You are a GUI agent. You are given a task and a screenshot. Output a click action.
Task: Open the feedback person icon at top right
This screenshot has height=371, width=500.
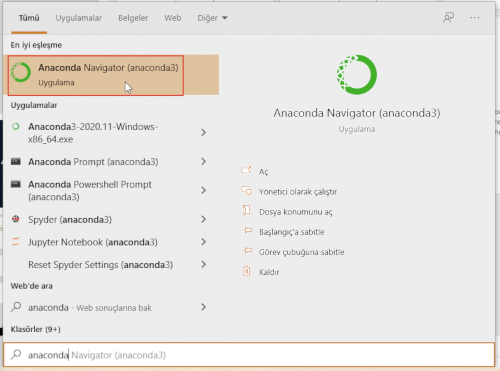click(x=448, y=17)
